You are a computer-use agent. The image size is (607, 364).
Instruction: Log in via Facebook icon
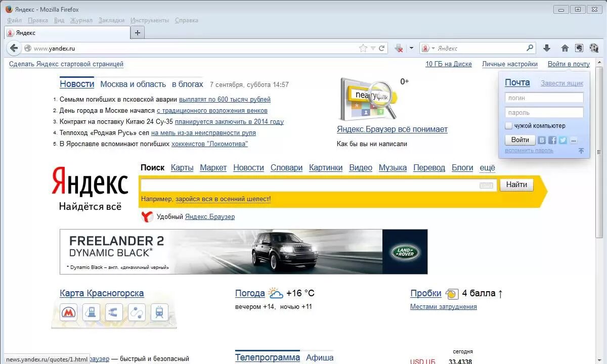(x=552, y=140)
